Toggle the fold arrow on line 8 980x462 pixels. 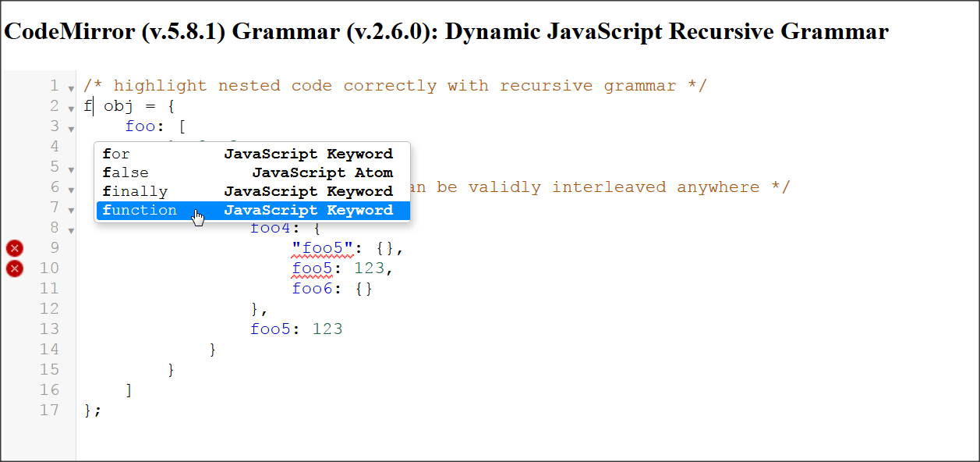71,230
